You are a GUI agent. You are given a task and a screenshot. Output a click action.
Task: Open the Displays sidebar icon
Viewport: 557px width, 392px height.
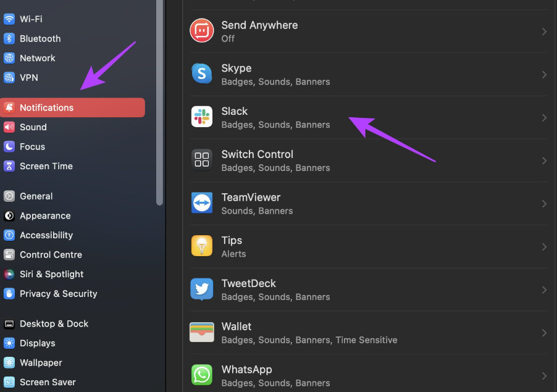[9, 343]
